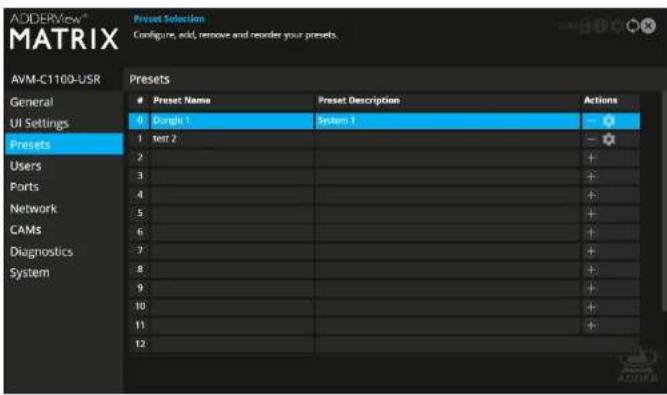Open settings gear for Dongle 1 preset
This screenshot has height=395, width=667.
pyautogui.click(x=609, y=121)
